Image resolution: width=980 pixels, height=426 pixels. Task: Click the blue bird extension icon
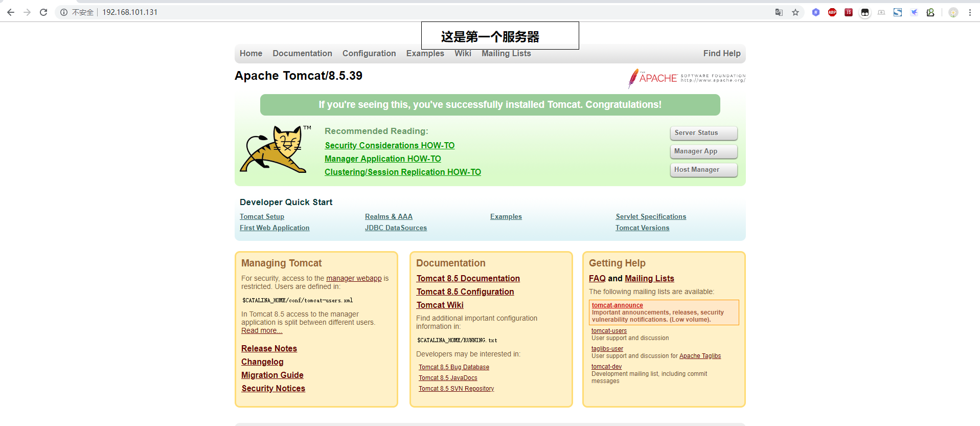coord(914,12)
